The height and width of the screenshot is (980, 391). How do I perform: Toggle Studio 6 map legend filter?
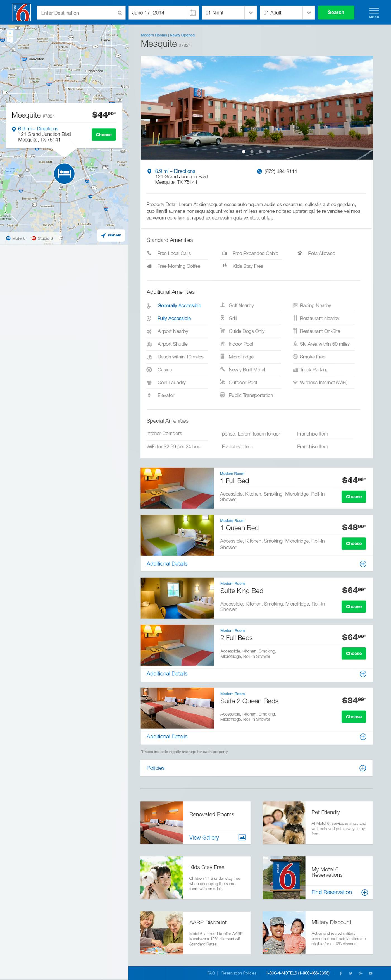click(42, 238)
